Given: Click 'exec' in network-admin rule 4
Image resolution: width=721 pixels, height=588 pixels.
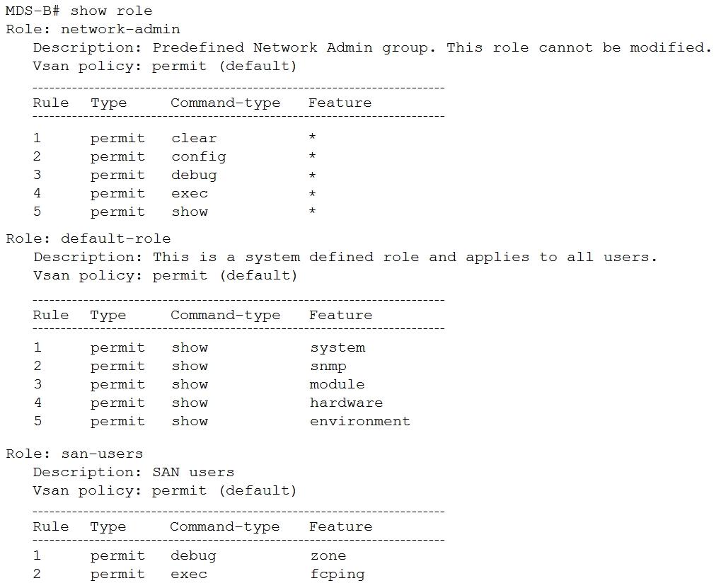Looking at the screenshot, I should pyautogui.click(x=190, y=194).
